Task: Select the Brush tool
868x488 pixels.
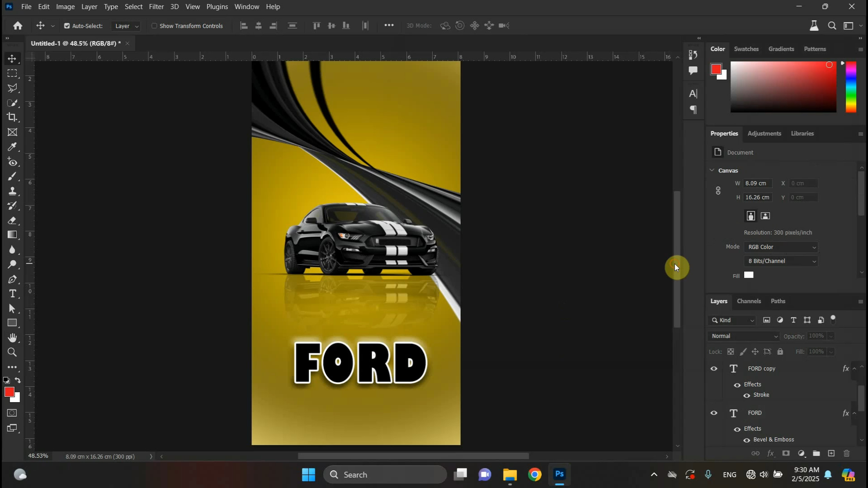Action: [x=12, y=176]
